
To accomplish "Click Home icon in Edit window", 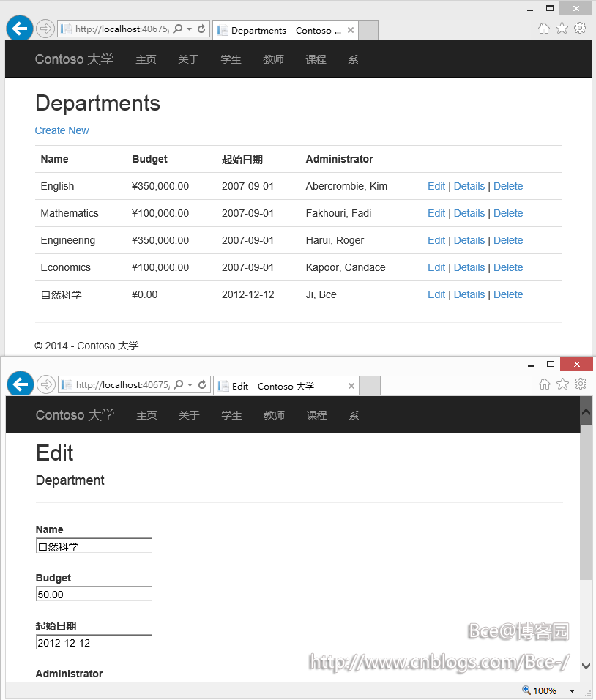I will [x=545, y=384].
